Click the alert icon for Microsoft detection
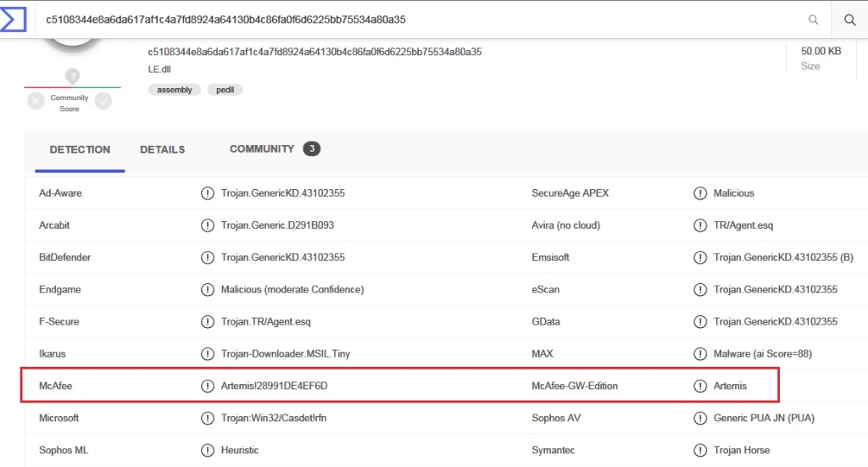Image resolution: width=868 pixels, height=467 pixels. coord(207,418)
